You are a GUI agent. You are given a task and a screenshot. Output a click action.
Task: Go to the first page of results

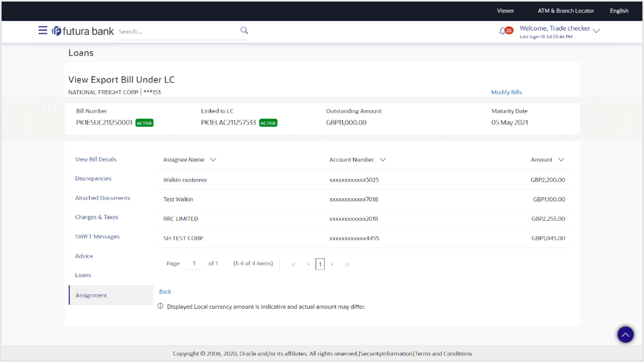click(293, 264)
